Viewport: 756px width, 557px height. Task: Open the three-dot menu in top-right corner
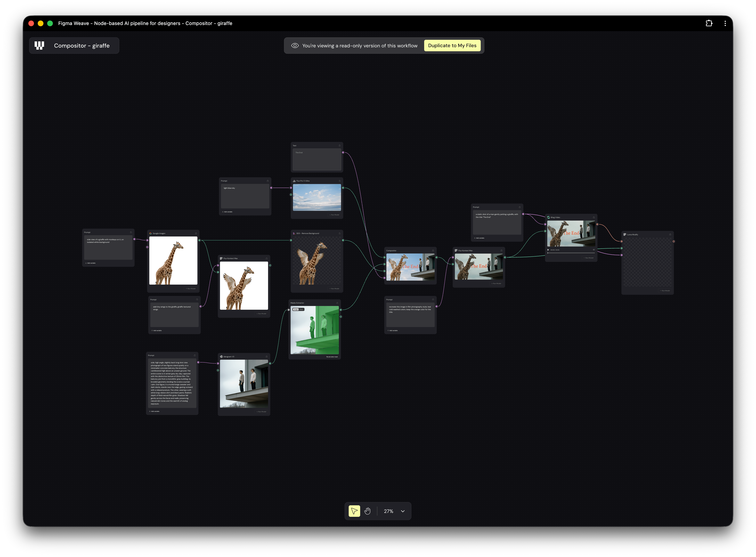[725, 23]
